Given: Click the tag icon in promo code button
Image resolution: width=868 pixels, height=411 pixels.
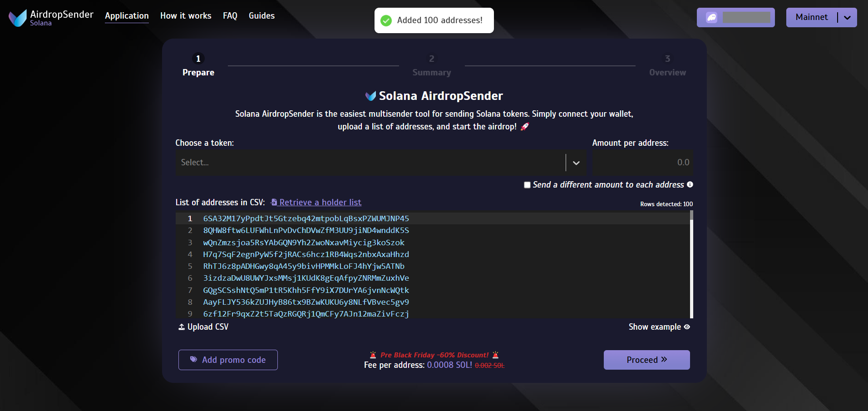Looking at the screenshot, I should tap(193, 360).
